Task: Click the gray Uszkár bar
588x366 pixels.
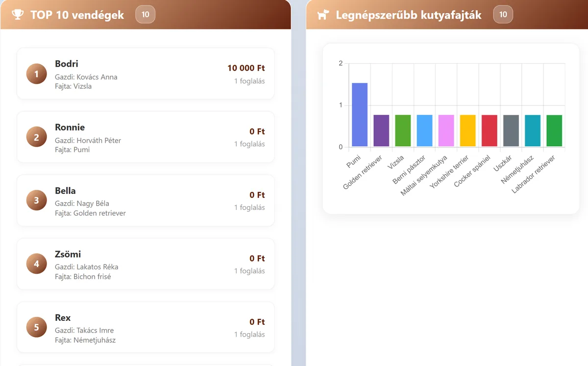Action: [511, 131]
